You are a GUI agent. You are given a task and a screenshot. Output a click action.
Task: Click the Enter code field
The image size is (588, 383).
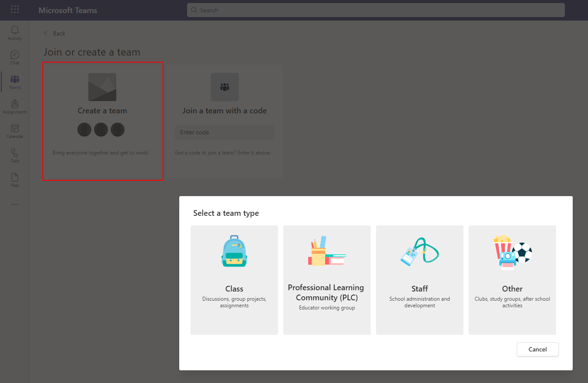225,133
